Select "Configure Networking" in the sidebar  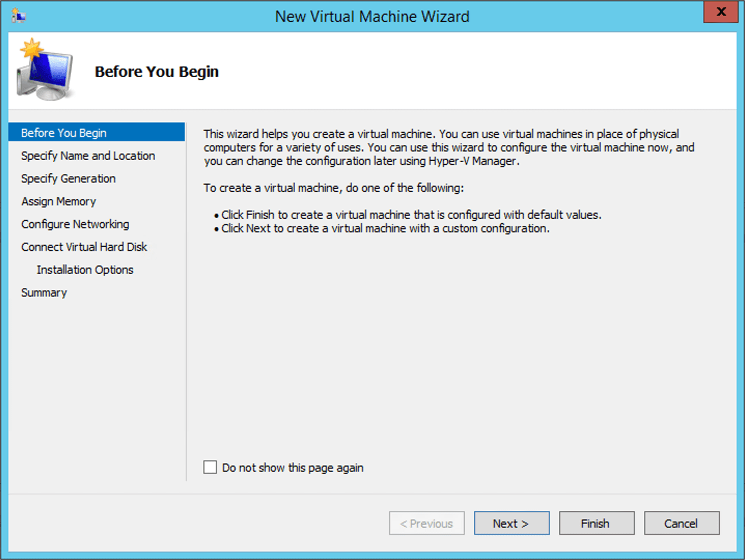click(x=75, y=224)
